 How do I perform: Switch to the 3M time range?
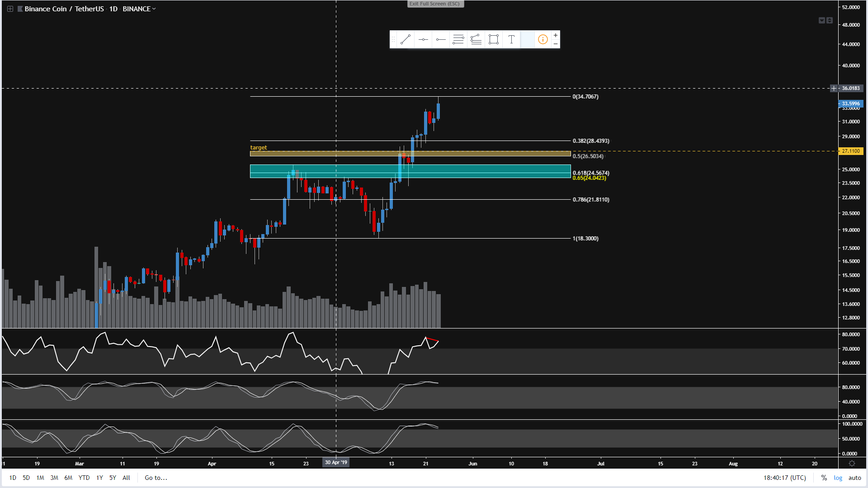(x=54, y=478)
